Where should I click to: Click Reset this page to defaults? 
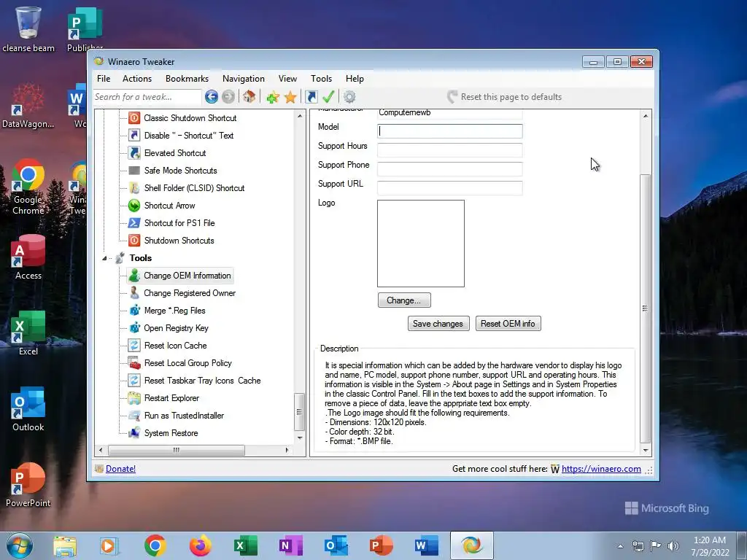point(505,97)
